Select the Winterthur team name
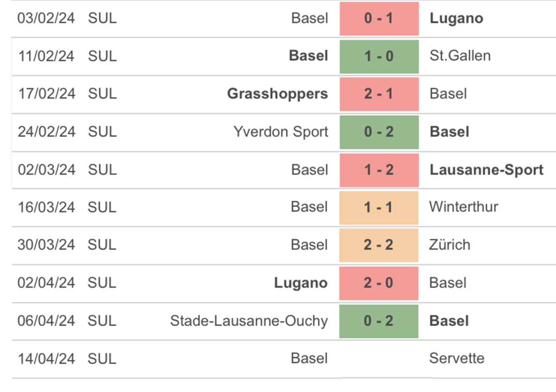556x392 pixels. coord(463,207)
